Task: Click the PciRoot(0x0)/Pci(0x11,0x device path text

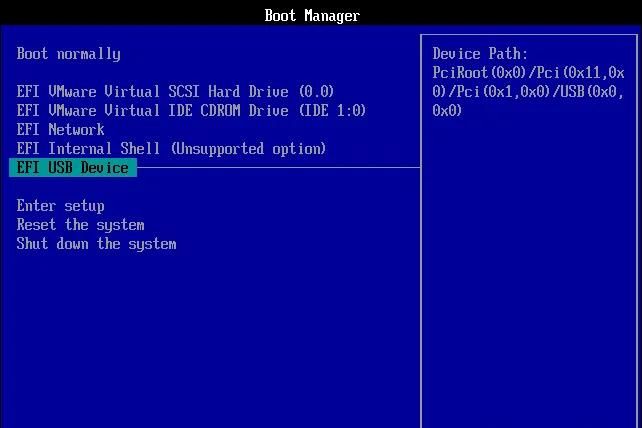Action: (x=529, y=72)
